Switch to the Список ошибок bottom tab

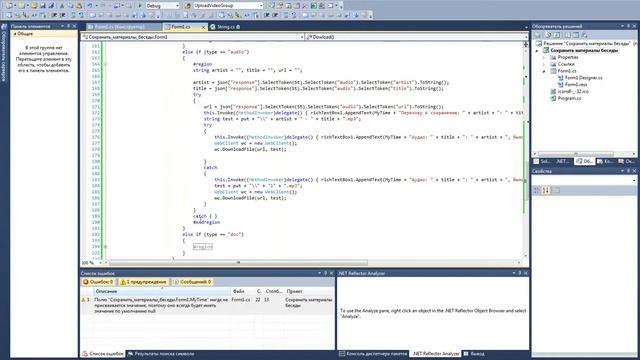coord(103,354)
